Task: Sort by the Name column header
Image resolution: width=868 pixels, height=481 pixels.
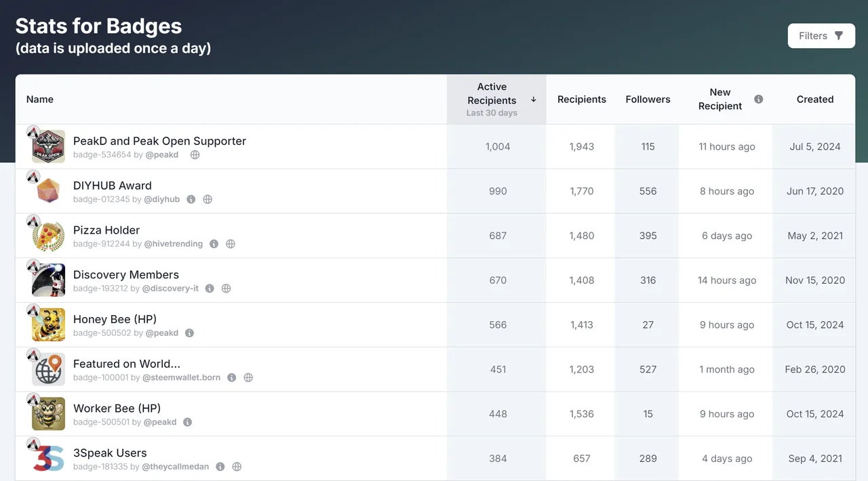Action: pos(40,100)
